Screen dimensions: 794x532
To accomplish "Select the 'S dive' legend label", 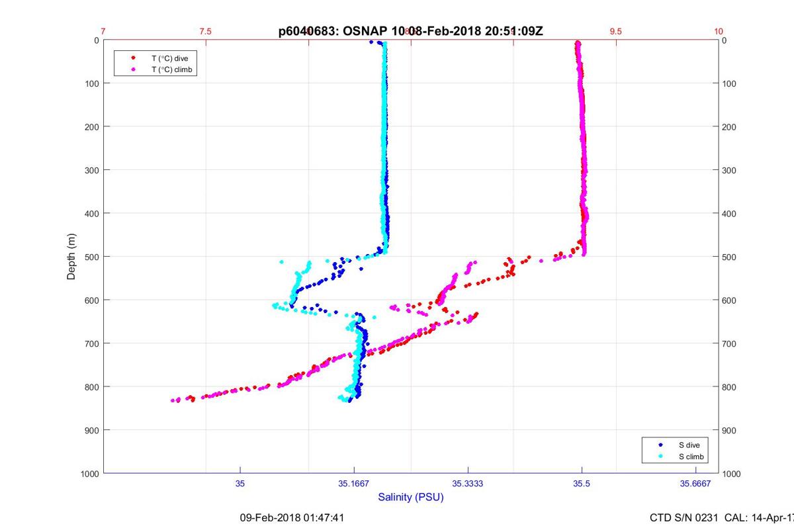I will pos(689,445).
